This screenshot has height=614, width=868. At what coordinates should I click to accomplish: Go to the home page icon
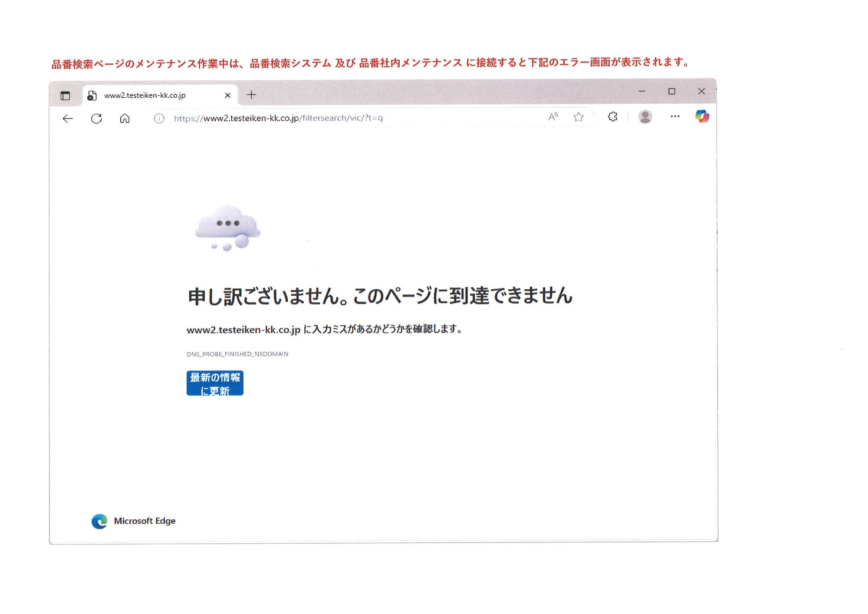tap(125, 119)
